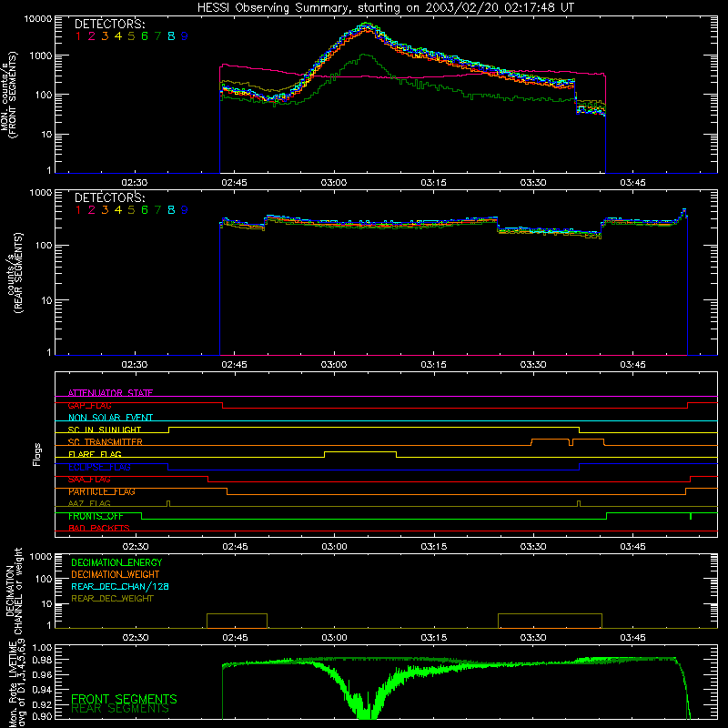Select cyan detector 8 in rear segments legend
Image resolution: width=728 pixels, height=728 pixels.
pos(171,210)
